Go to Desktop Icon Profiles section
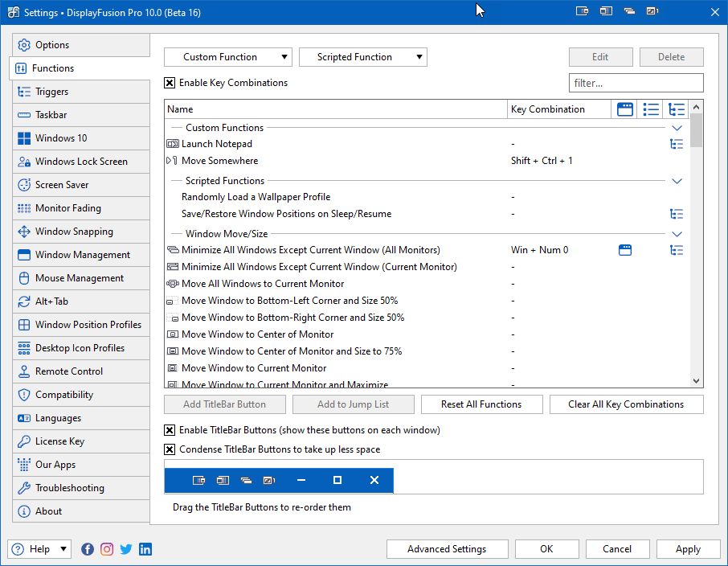This screenshot has width=728, height=566. coord(81,348)
